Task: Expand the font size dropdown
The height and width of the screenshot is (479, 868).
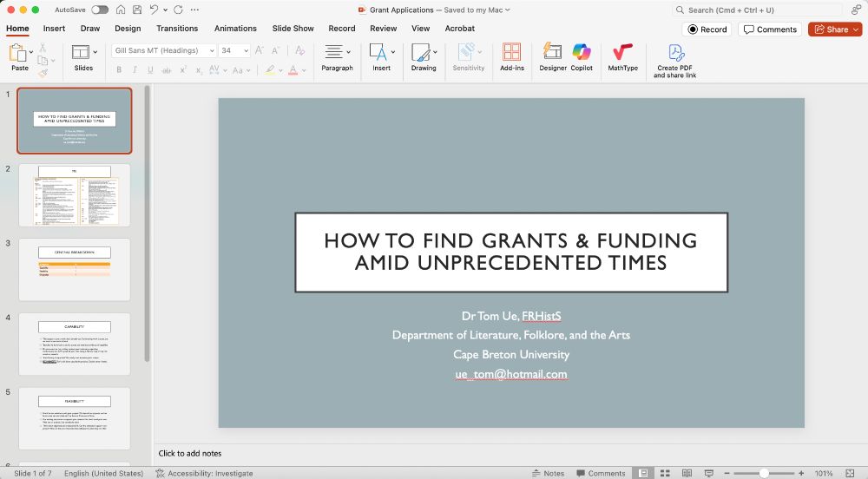Action: 246,50
